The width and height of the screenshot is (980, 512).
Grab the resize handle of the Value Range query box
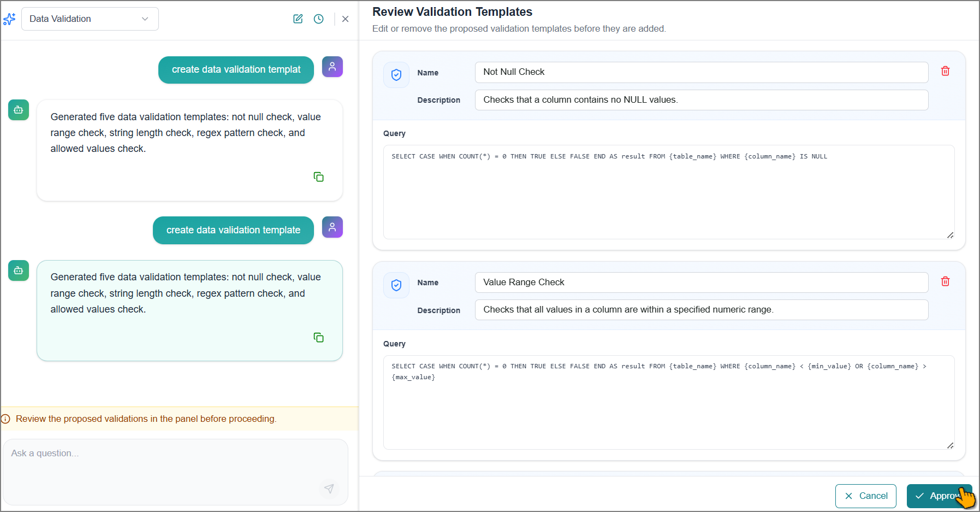950,445
